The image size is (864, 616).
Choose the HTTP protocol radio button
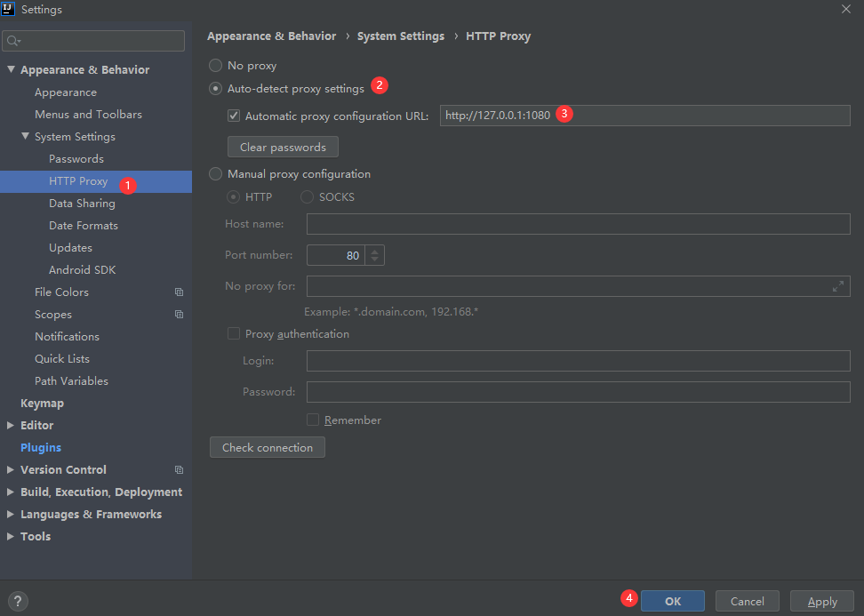(x=233, y=197)
